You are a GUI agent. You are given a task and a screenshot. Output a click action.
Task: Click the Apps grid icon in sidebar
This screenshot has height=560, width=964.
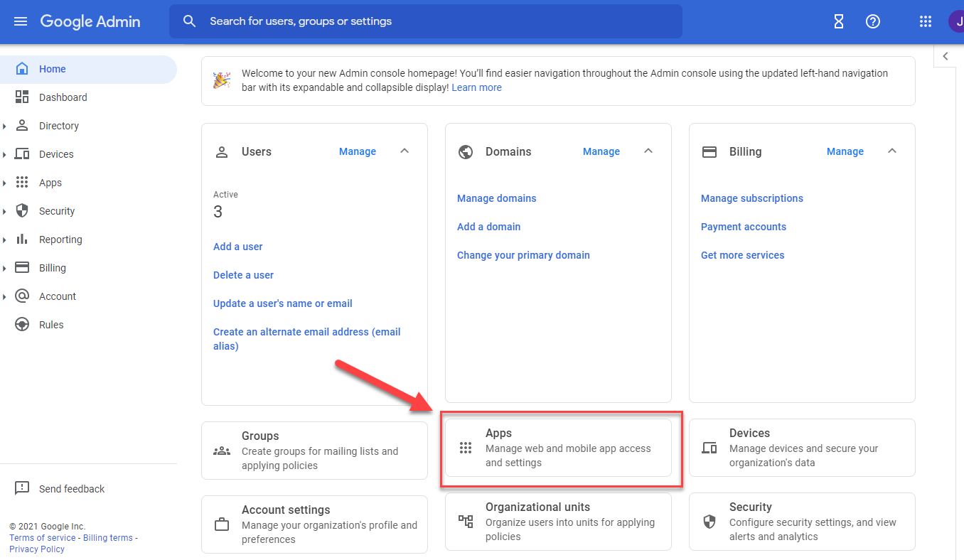pos(22,183)
